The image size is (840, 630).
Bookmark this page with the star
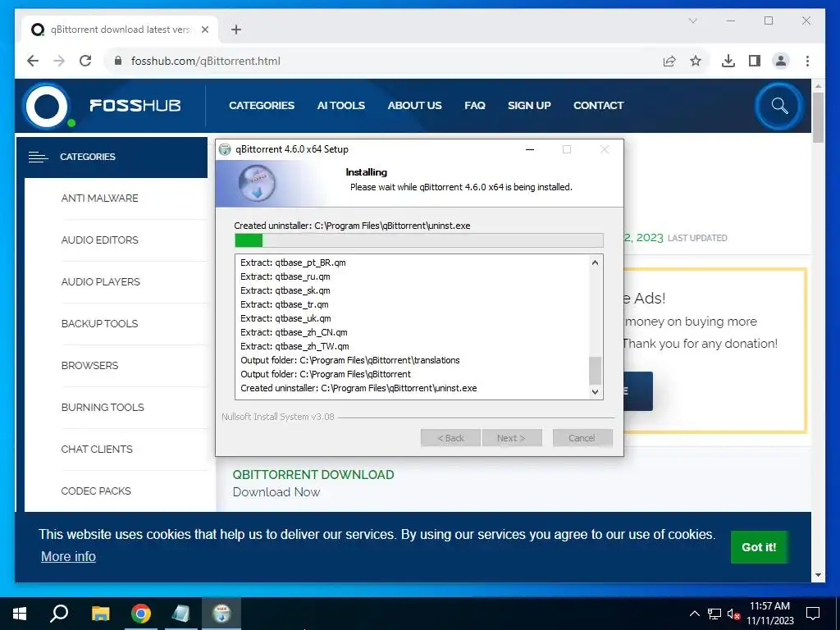click(696, 61)
